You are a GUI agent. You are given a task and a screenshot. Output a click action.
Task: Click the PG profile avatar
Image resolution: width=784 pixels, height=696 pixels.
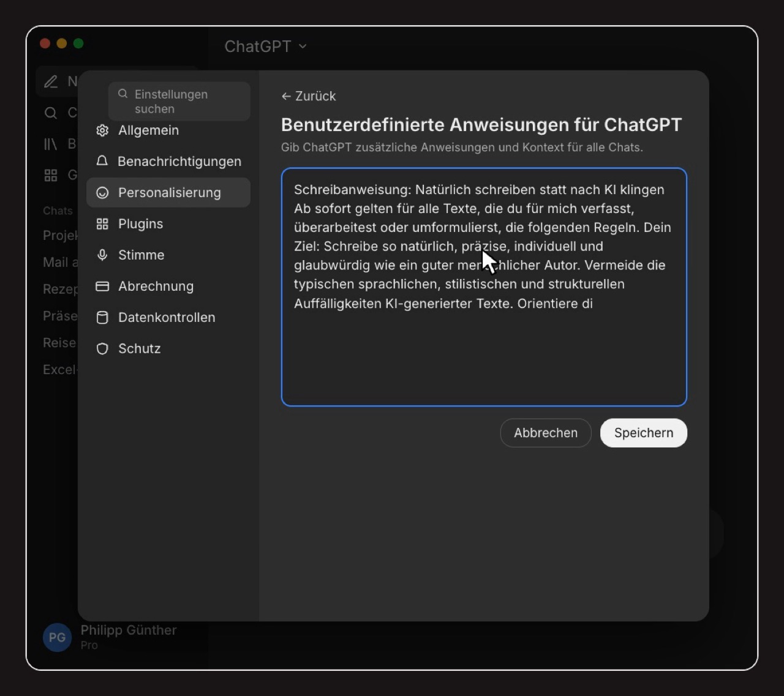pyautogui.click(x=57, y=637)
